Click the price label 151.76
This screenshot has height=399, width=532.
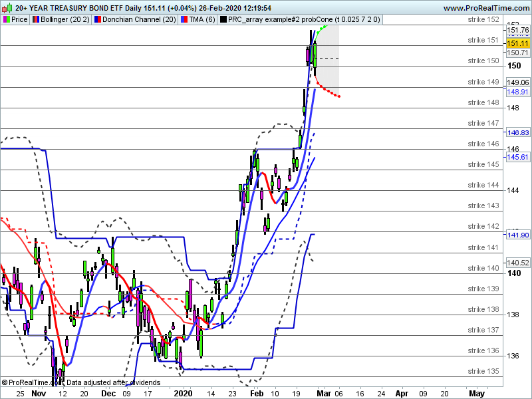(518, 30)
